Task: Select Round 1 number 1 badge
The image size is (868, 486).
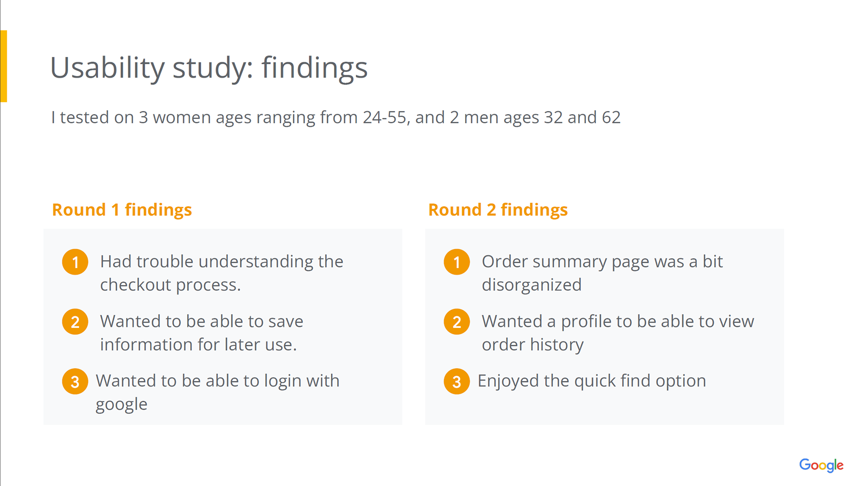Action: pyautogui.click(x=75, y=262)
